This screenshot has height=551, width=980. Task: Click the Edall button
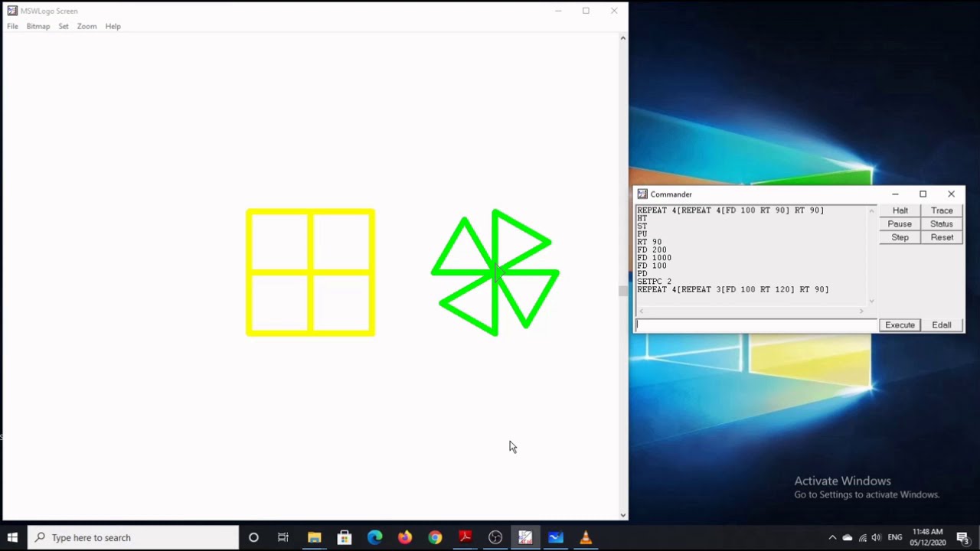click(x=942, y=325)
